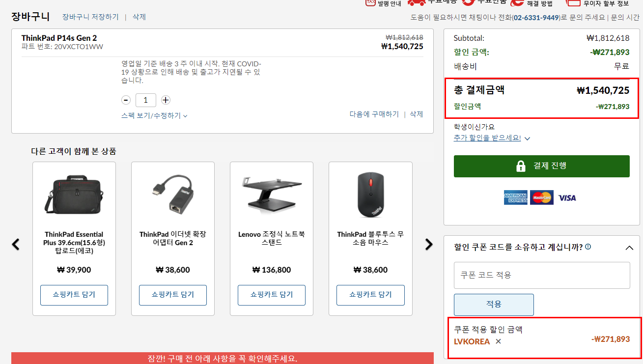Screen dimensions: 643x364
Task: Click 장바구니 저장하기 link
Action: click(90, 17)
